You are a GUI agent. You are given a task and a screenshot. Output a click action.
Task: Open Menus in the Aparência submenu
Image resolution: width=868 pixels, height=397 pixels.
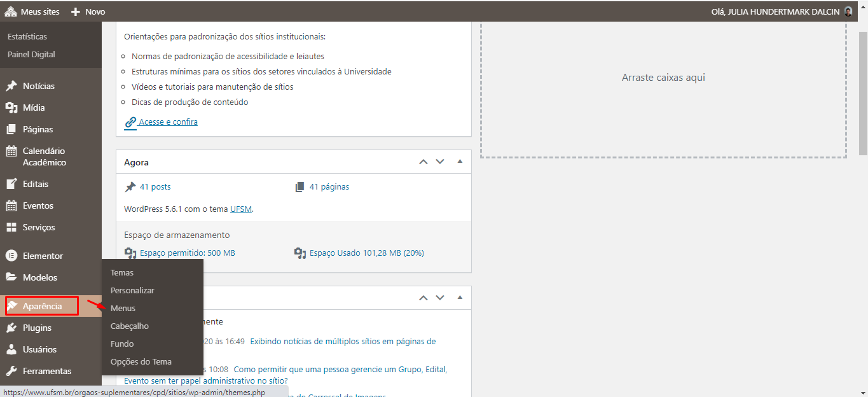123,308
